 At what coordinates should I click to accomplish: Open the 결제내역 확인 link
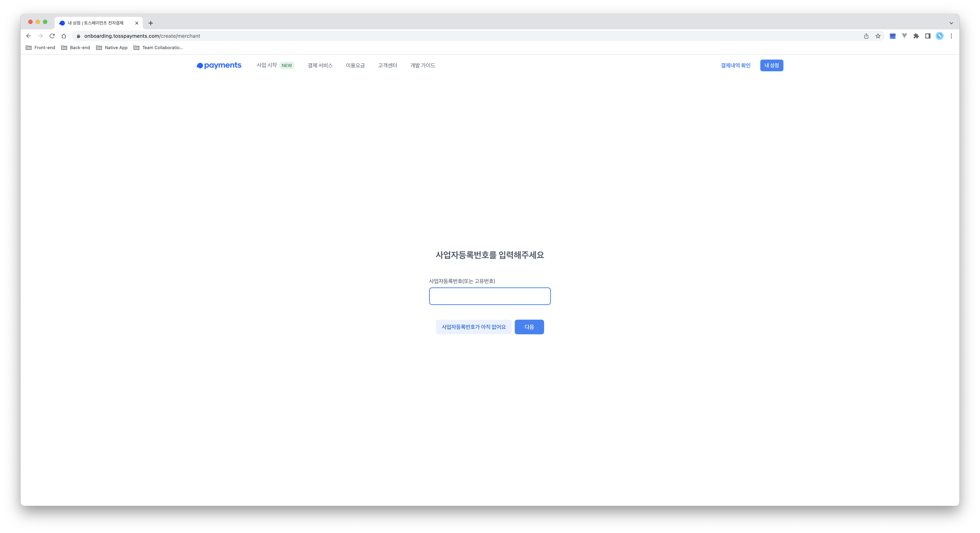(x=735, y=65)
